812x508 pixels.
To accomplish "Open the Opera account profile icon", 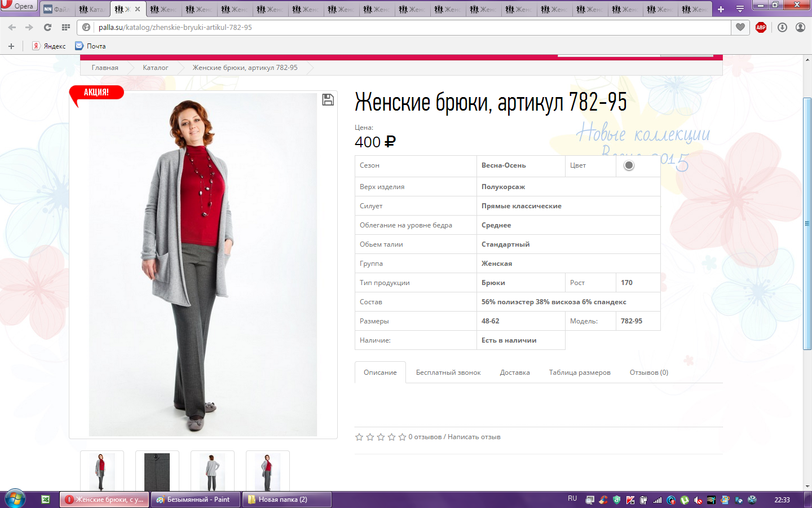I will tap(800, 27).
